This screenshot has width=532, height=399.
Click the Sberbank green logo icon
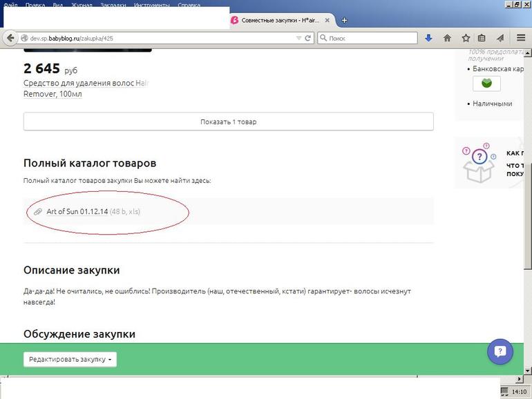coord(486,84)
